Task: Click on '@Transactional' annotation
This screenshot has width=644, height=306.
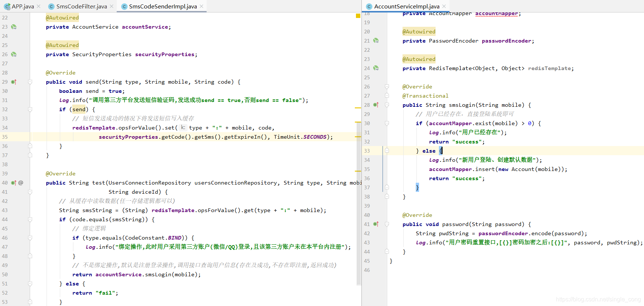Action: click(x=425, y=96)
